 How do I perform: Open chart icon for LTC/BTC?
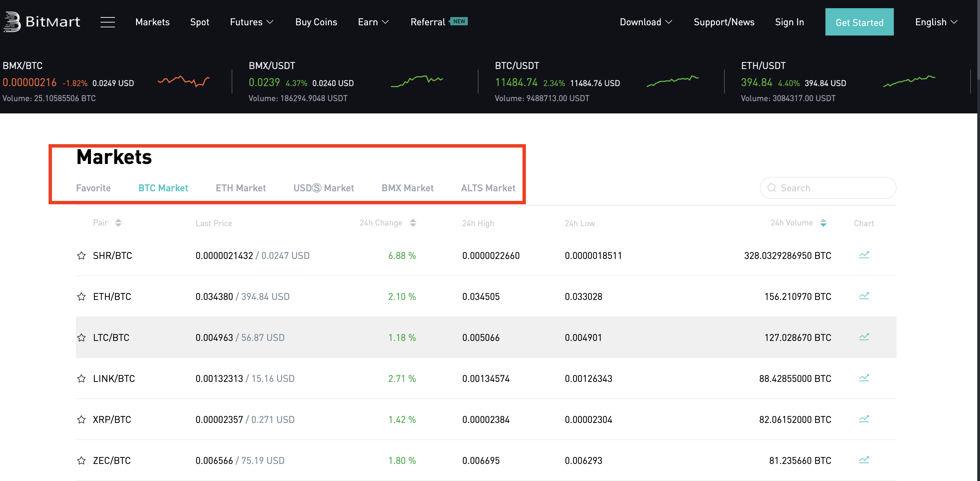click(864, 337)
